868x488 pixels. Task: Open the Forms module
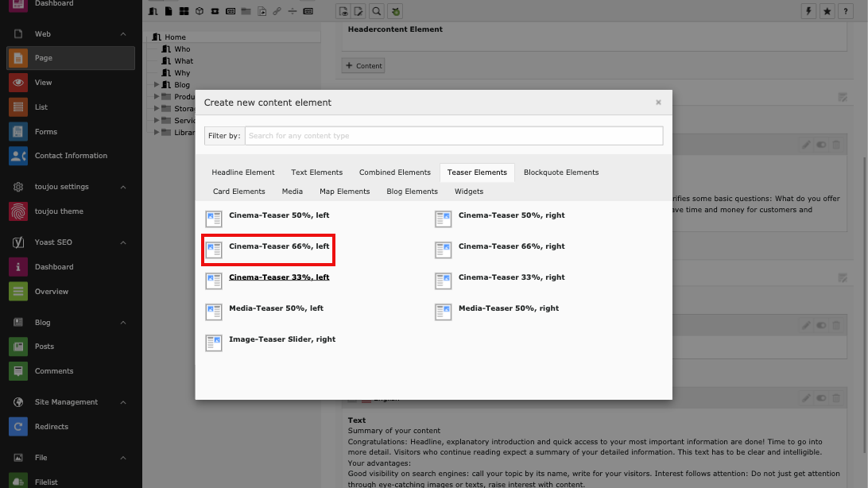point(45,132)
